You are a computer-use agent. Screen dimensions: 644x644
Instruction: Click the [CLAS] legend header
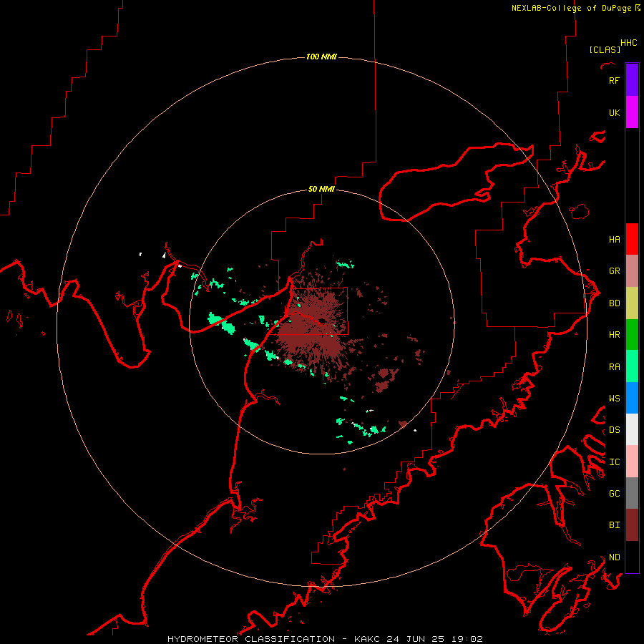coord(605,49)
